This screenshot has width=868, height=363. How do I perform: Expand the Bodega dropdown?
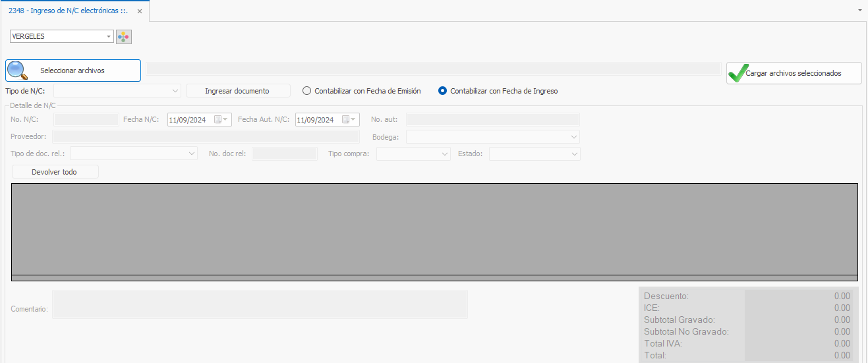573,136
